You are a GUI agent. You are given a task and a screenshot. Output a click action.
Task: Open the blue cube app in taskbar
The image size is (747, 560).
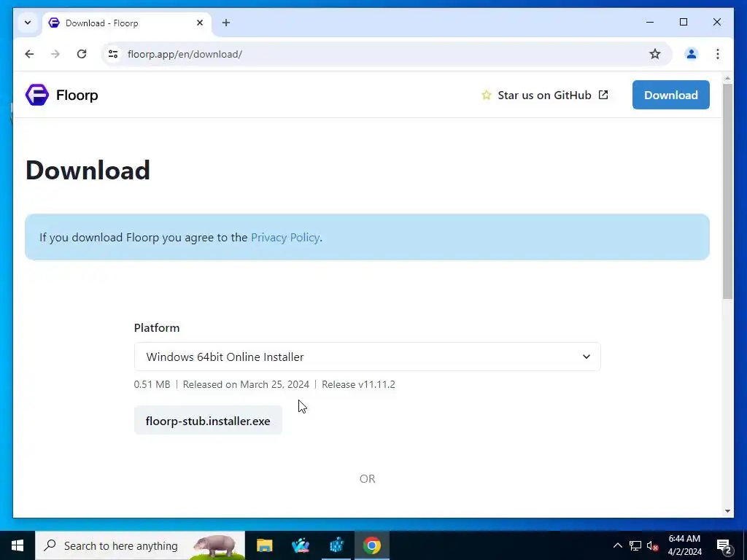click(337, 545)
